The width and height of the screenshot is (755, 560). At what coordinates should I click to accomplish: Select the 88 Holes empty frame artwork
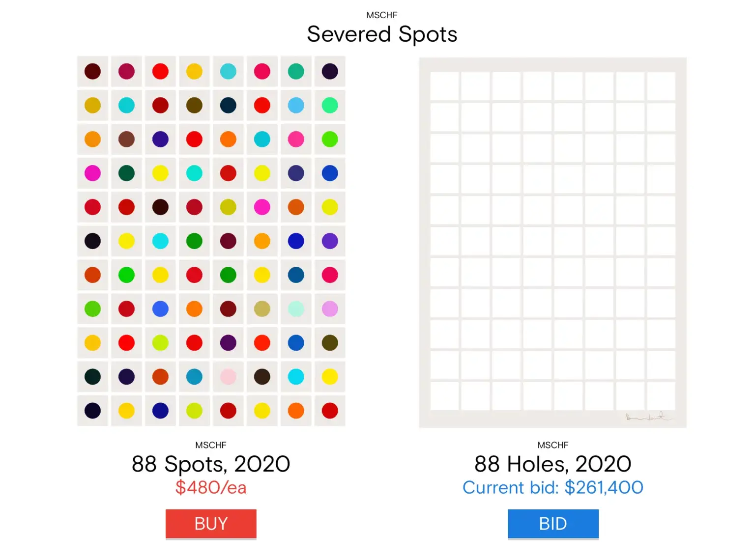(552, 242)
